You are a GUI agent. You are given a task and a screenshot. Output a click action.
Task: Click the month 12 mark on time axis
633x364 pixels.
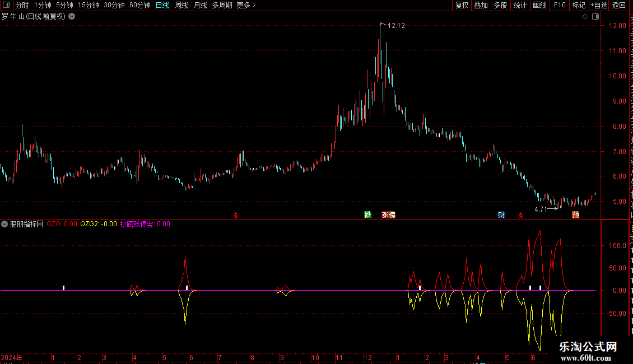(368, 357)
